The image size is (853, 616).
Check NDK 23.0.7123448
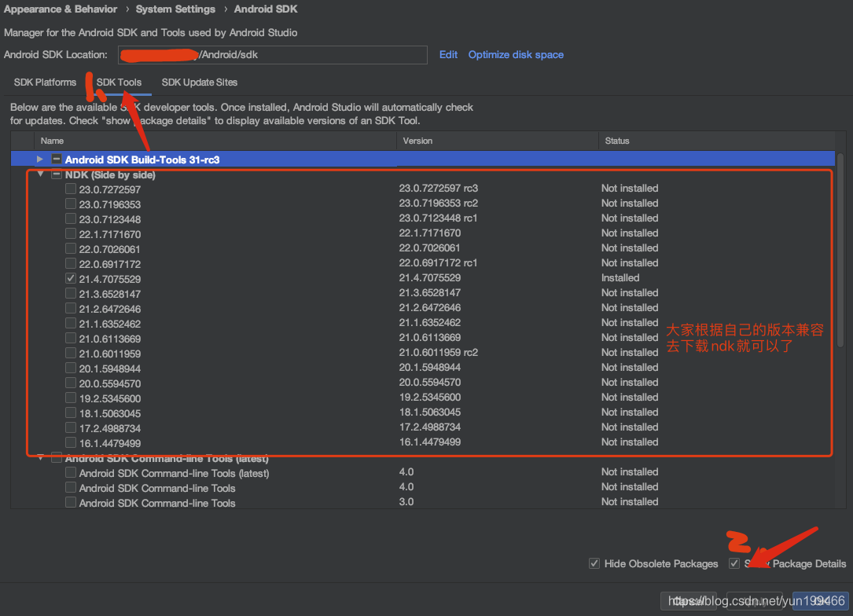pyautogui.click(x=71, y=218)
